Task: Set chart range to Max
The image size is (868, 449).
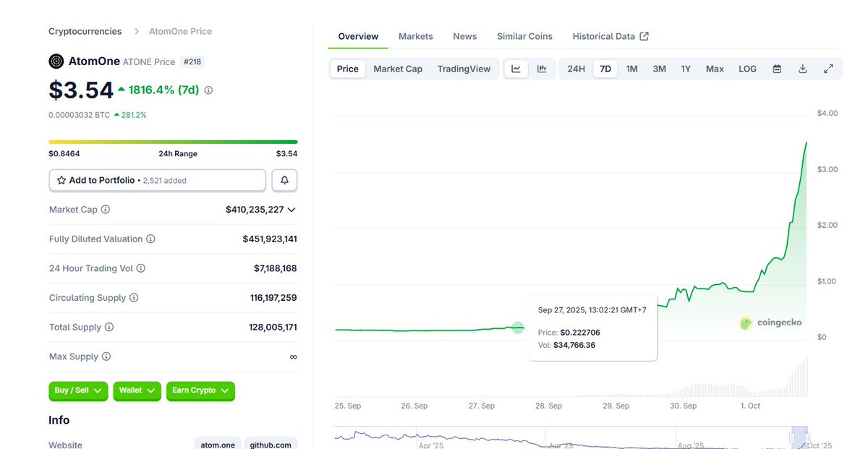Action: pos(715,69)
